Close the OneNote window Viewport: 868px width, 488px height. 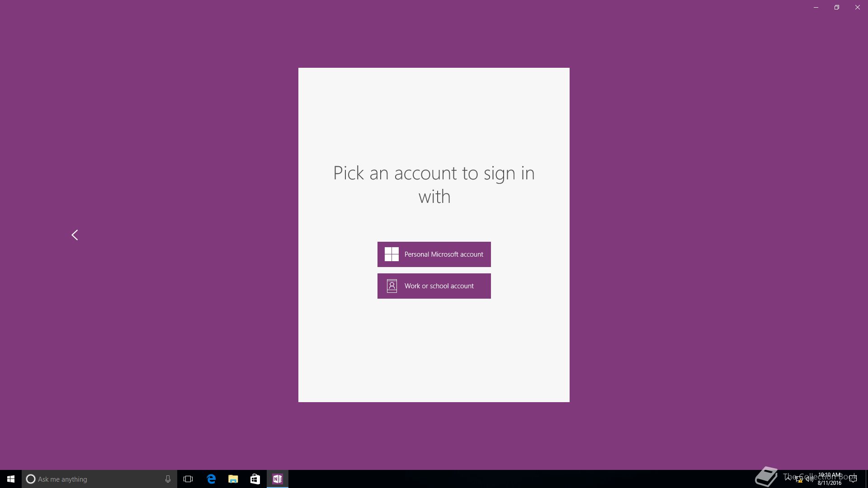point(858,7)
